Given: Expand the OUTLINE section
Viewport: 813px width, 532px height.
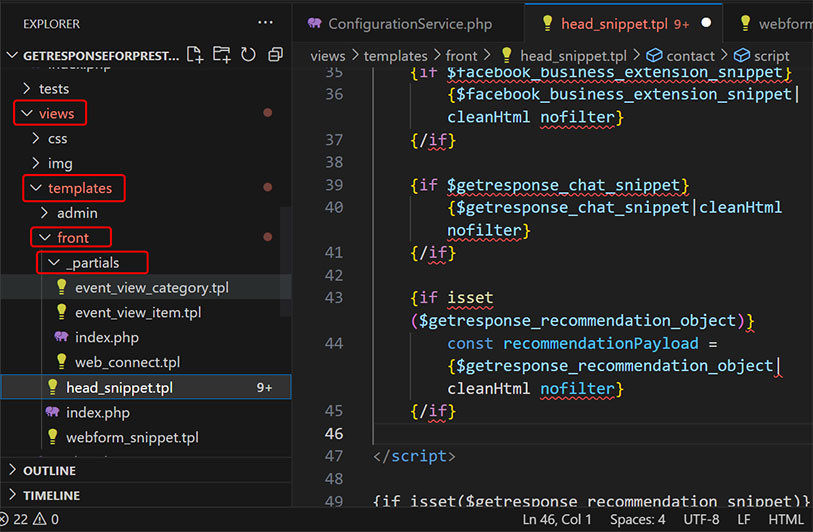Looking at the screenshot, I should click(12, 470).
